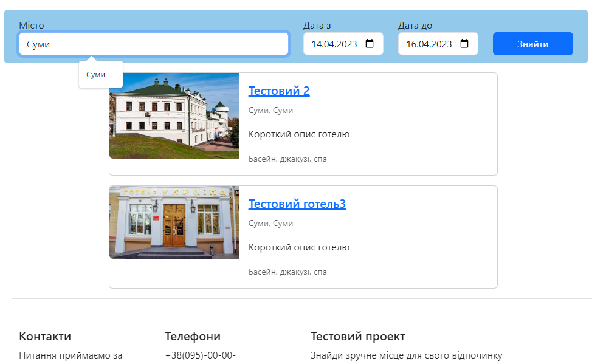Open the "Тестовий готель3" hotel page
The image size is (592, 364).
coord(297,204)
